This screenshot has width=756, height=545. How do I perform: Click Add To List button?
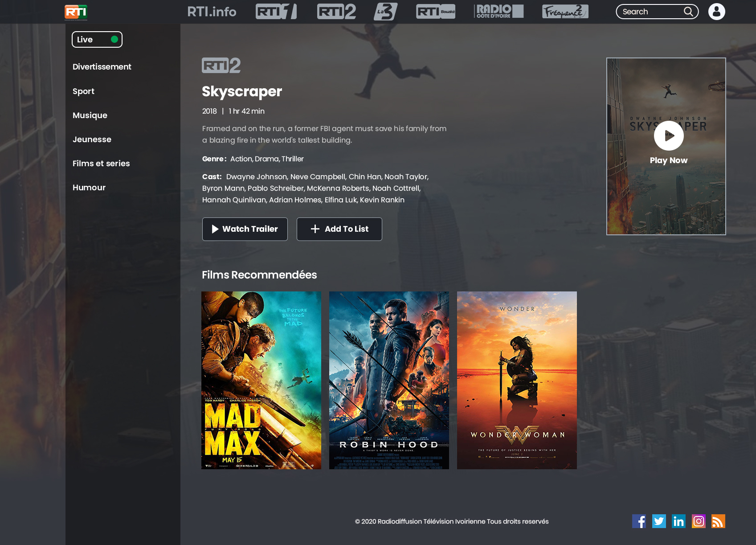point(339,229)
